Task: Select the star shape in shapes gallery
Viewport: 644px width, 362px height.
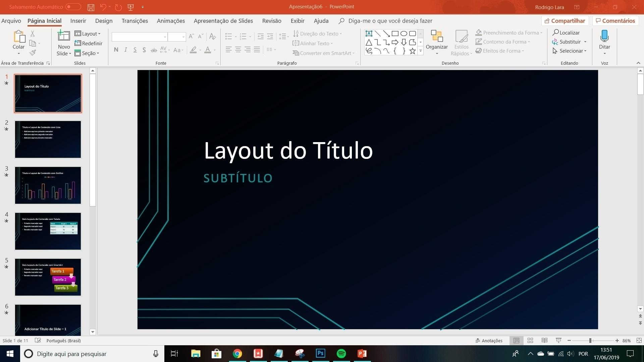Action: click(412, 51)
